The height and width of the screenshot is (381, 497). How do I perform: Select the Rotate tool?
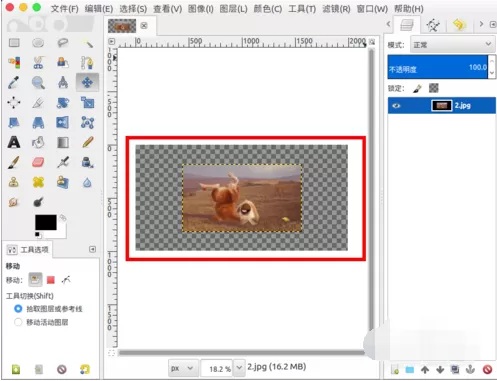pyautogui.click(x=63, y=102)
